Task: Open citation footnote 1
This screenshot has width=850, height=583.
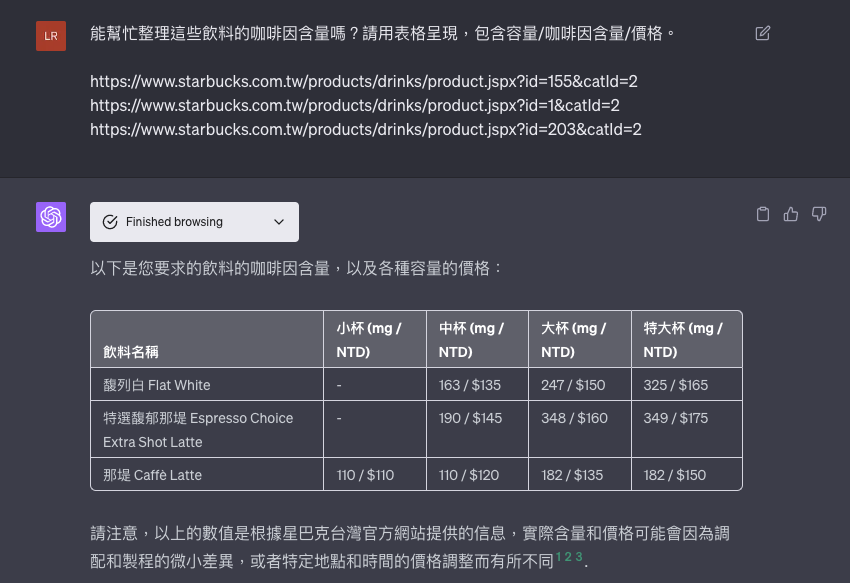Action: point(559,558)
